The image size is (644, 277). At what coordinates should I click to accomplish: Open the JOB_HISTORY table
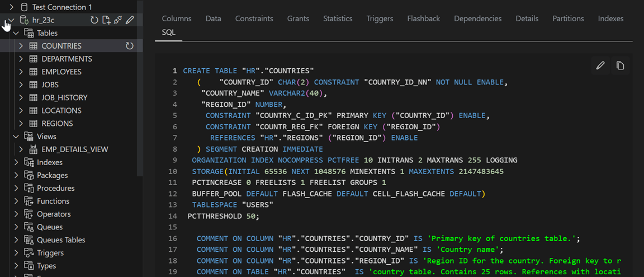pyautogui.click(x=64, y=97)
